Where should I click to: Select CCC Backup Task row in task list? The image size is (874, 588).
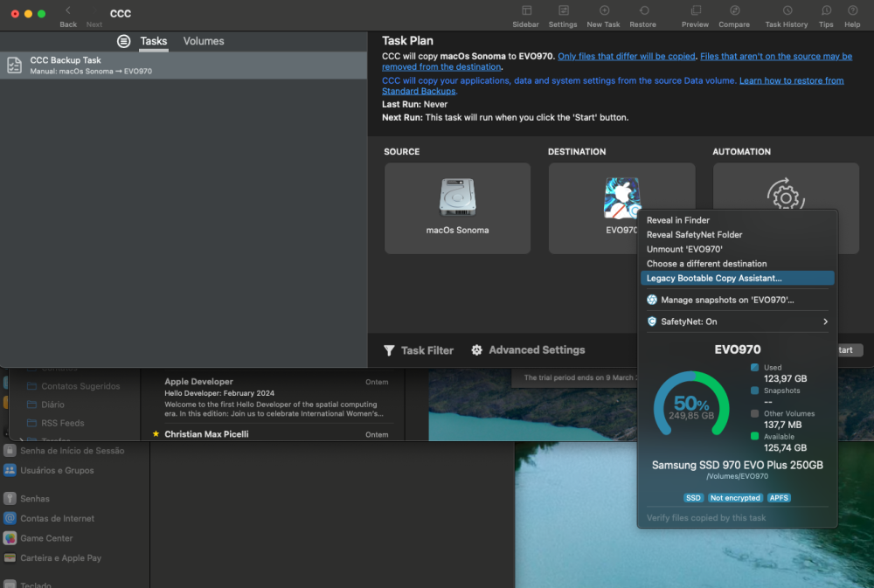point(184,66)
